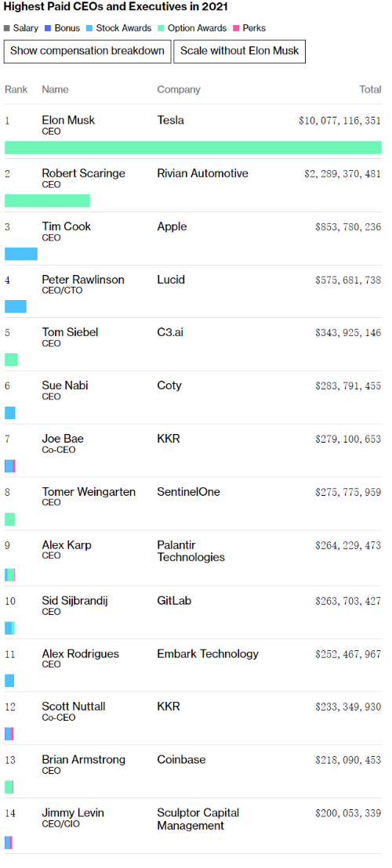Click the Bonus blue legend square
Image resolution: width=392 pixels, height=868 pixels.
click(x=49, y=28)
